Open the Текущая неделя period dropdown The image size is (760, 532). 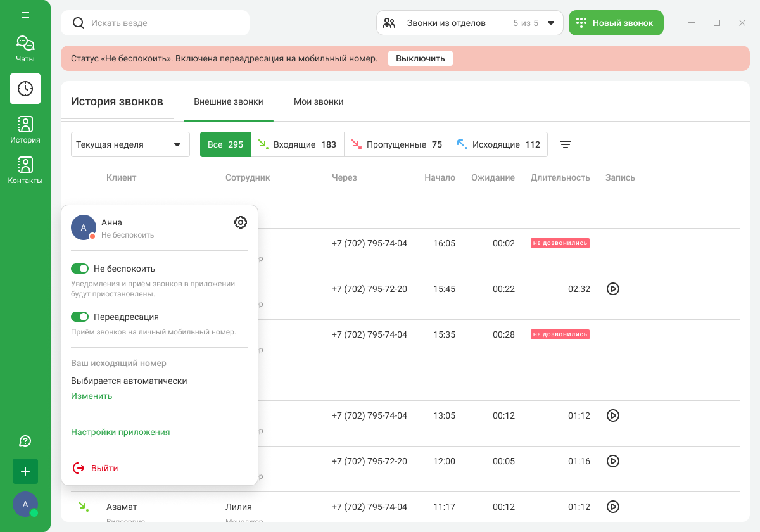coord(130,144)
